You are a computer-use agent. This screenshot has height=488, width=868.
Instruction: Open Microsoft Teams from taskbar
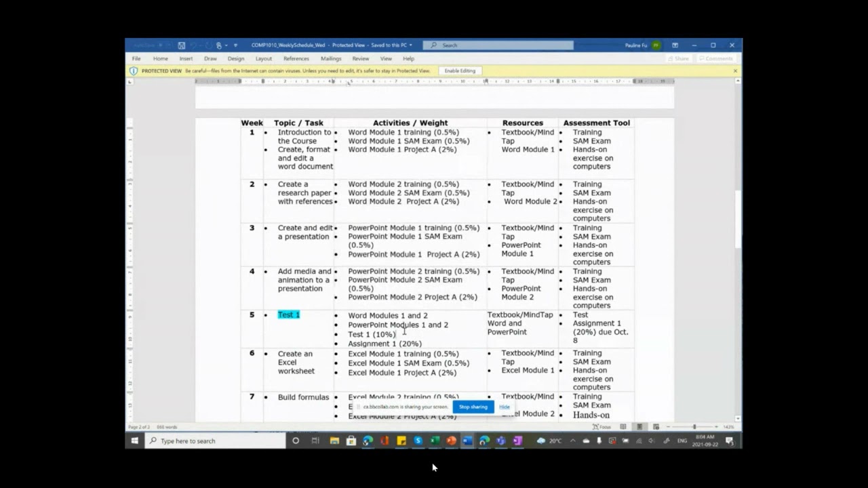[x=501, y=441]
